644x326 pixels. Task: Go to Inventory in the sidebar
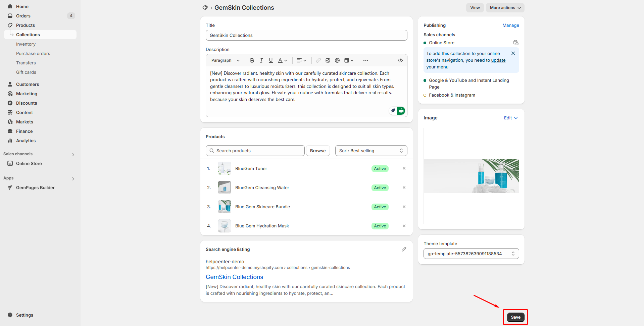[26, 44]
